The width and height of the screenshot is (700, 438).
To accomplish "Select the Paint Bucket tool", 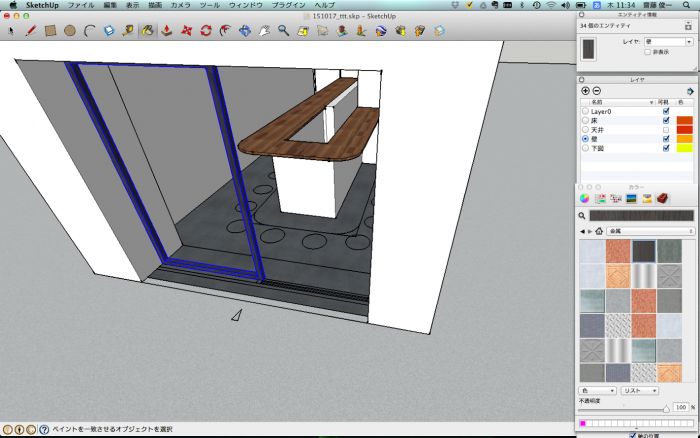I will [x=147, y=31].
